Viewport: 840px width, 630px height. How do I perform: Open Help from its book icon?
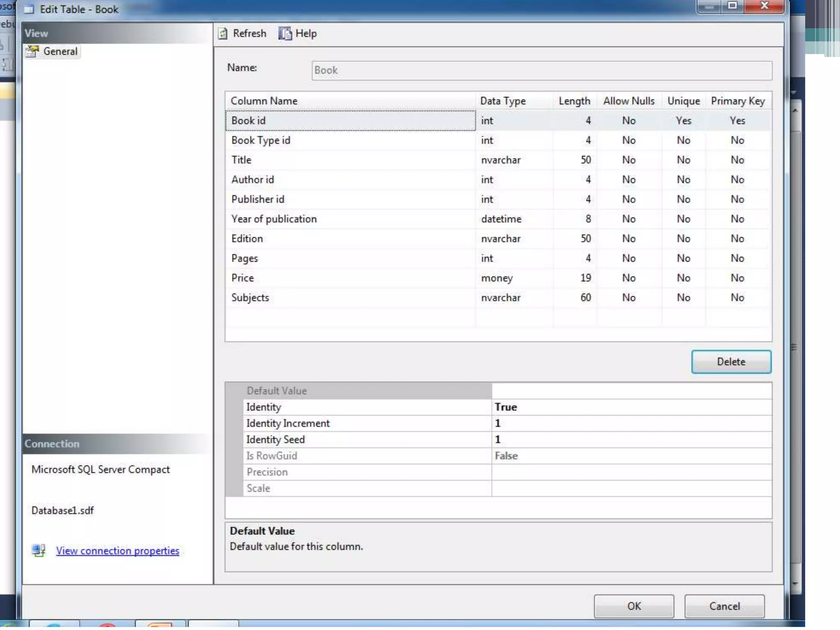click(285, 34)
